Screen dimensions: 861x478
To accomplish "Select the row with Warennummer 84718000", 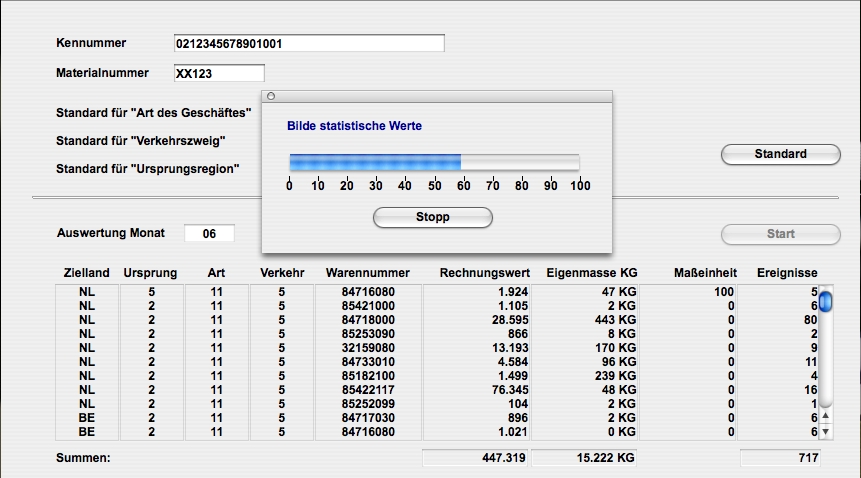I will 368,320.
